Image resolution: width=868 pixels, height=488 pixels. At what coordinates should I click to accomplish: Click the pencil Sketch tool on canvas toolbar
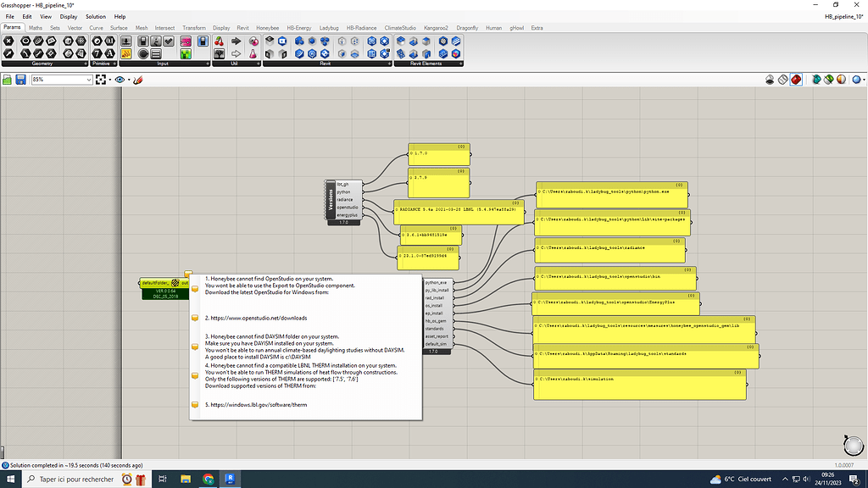tap(138, 79)
